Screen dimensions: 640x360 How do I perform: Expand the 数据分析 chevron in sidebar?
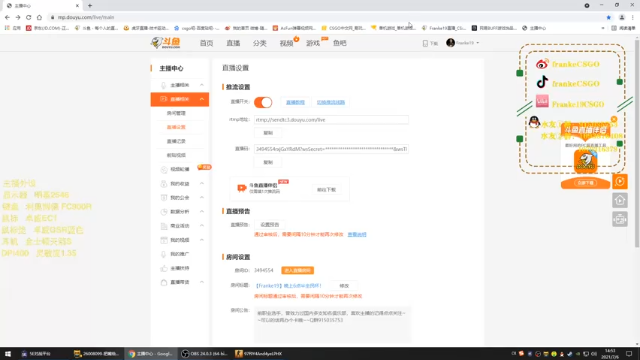click(202, 211)
